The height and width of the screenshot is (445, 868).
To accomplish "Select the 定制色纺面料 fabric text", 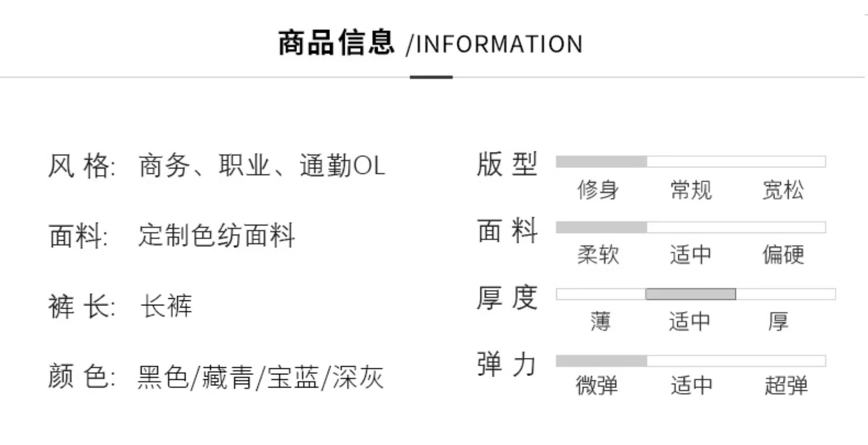I will tap(217, 235).
